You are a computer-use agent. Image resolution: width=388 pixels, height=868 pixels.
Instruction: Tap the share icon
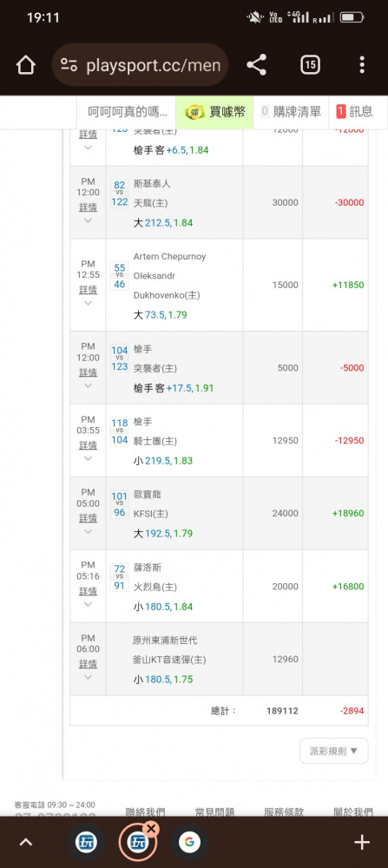click(256, 65)
